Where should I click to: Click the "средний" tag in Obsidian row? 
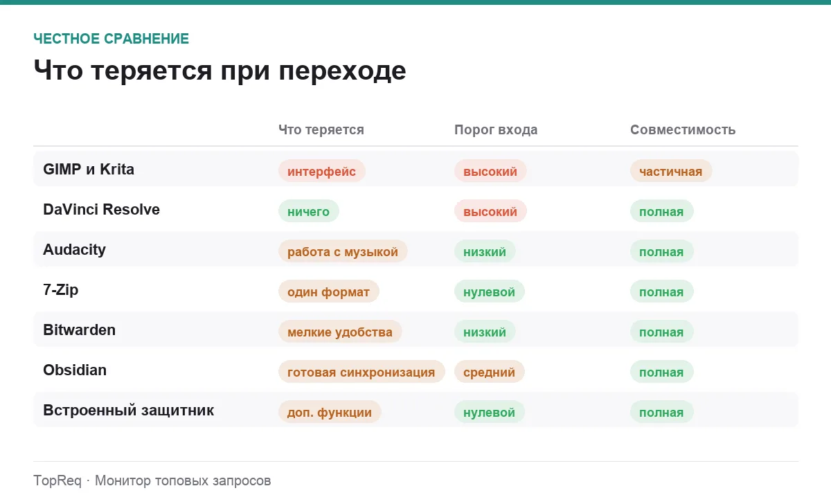tap(490, 372)
